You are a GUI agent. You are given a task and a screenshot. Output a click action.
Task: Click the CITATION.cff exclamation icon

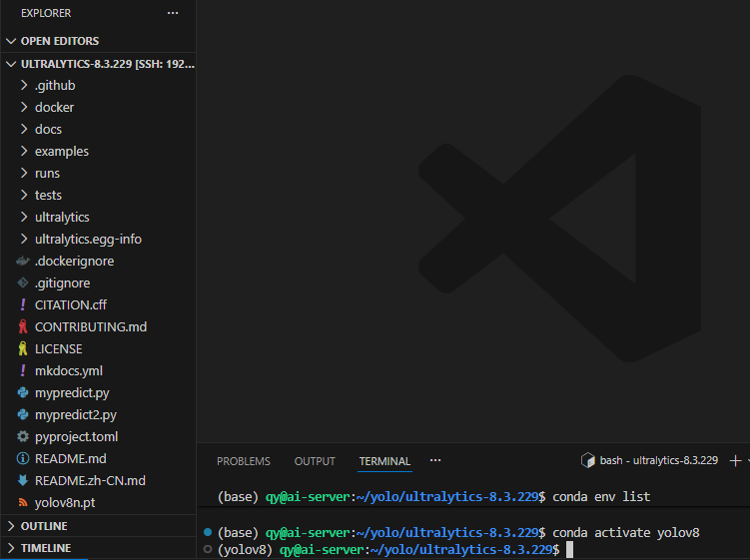(23, 304)
